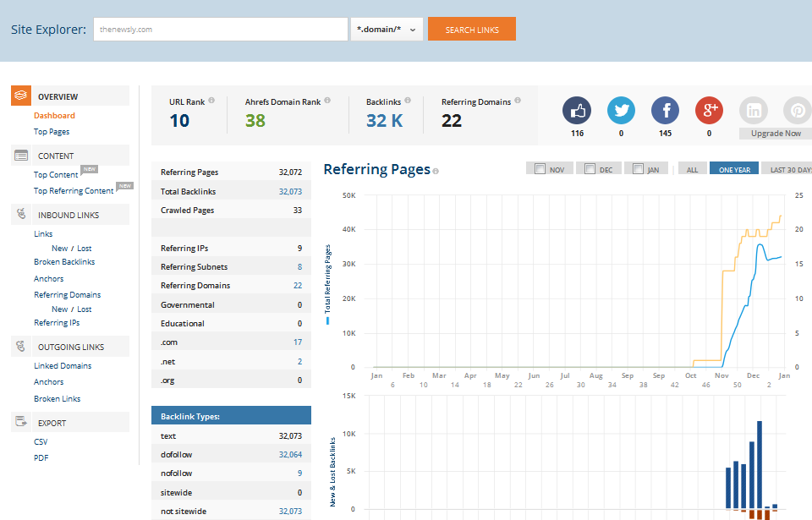Image resolution: width=812 pixels, height=520 pixels.
Task: Click info icon next to Backlinks
Action: click(408, 101)
